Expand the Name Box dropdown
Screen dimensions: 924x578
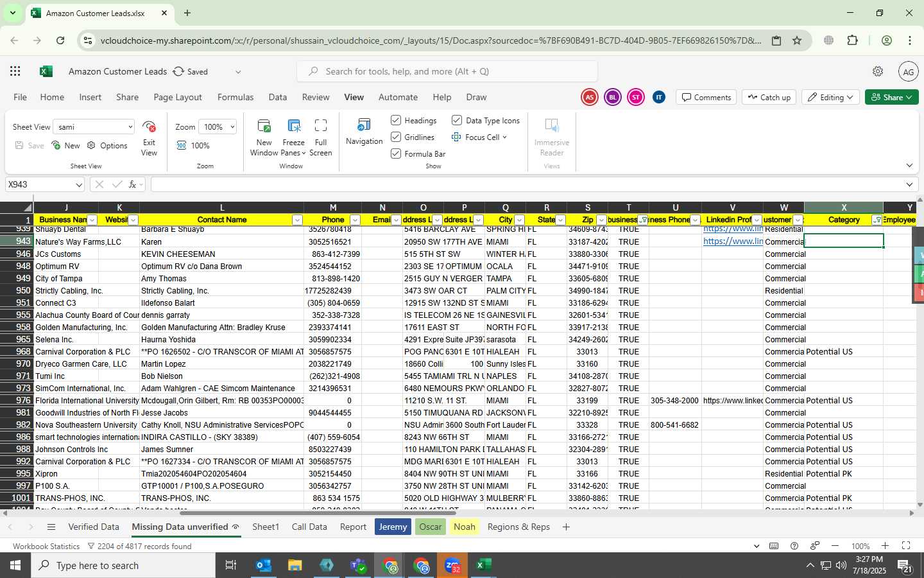[x=79, y=185]
